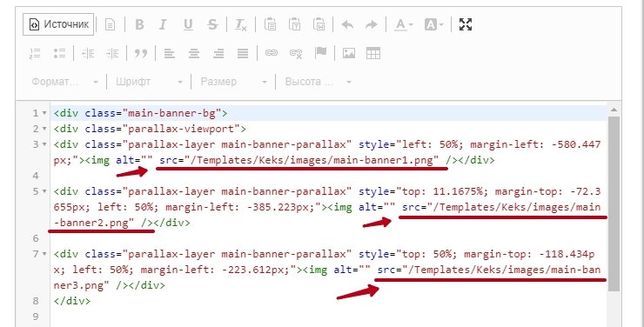Image resolution: width=644 pixels, height=327 pixels.
Task: Collapse code fold at line 1
Action: click(44, 113)
